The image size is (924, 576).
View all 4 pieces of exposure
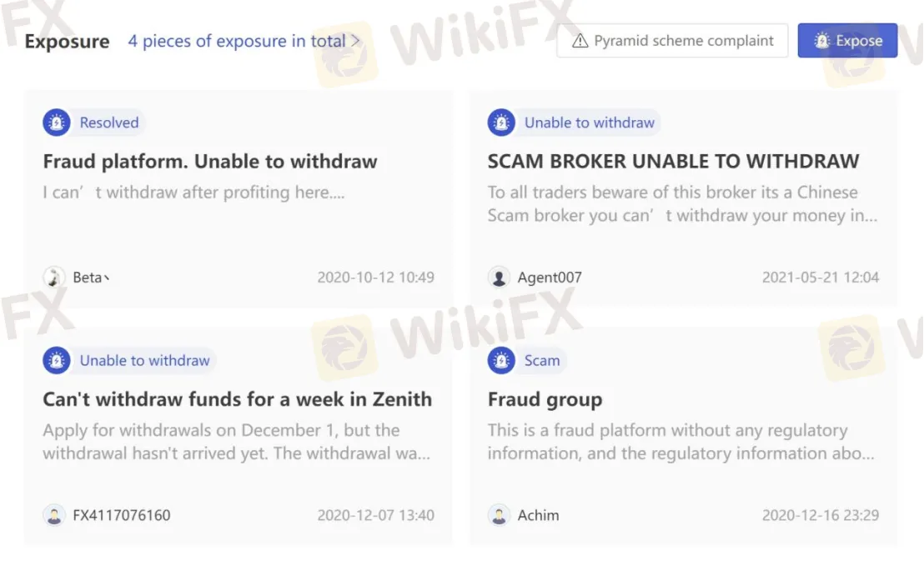(236, 41)
